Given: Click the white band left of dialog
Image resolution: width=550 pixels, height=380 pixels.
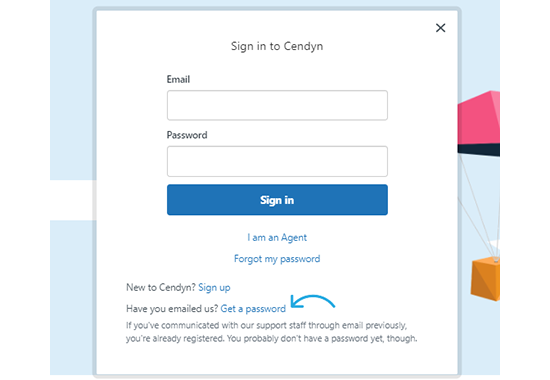Looking at the screenshot, I should point(73,200).
